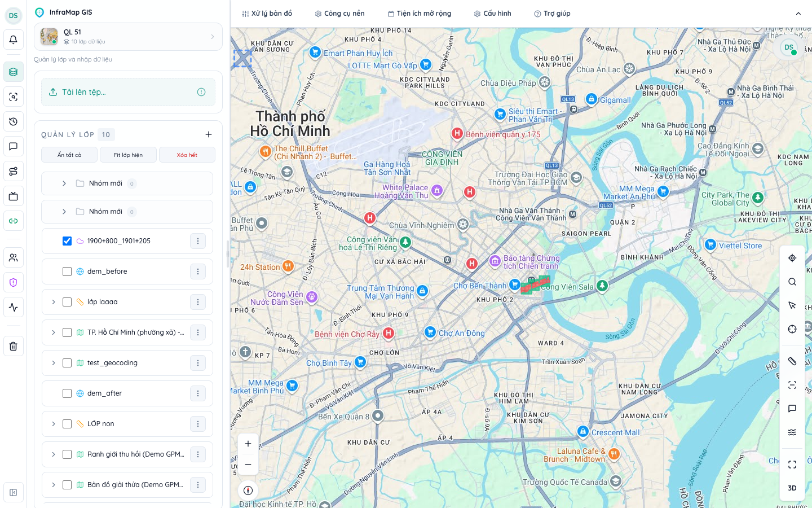Screen dimensions: 812x508
Task: Switch to 3D view
Action: (792, 488)
